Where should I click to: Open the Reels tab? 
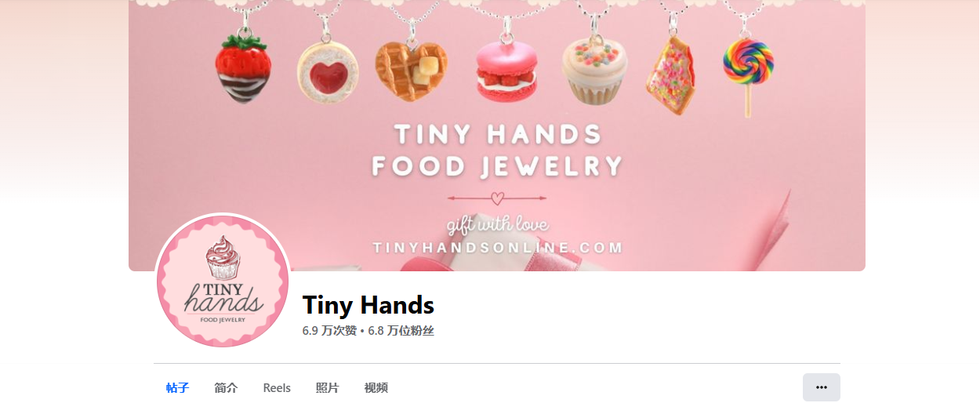[277, 387]
